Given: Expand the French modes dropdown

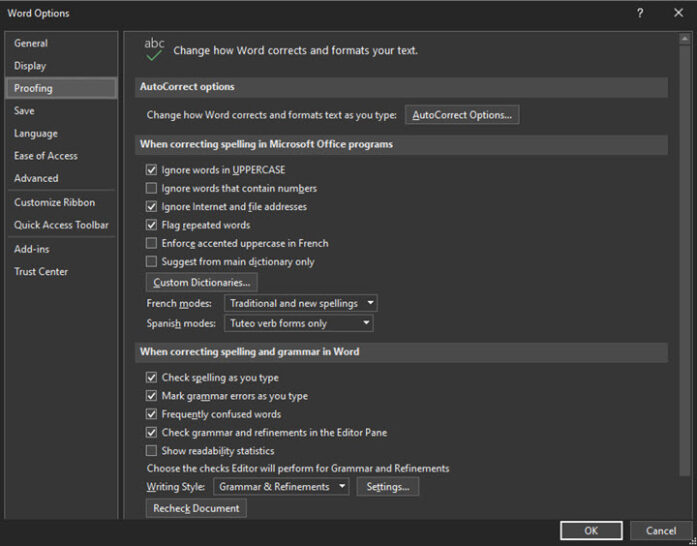Looking at the screenshot, I should 301,303.
